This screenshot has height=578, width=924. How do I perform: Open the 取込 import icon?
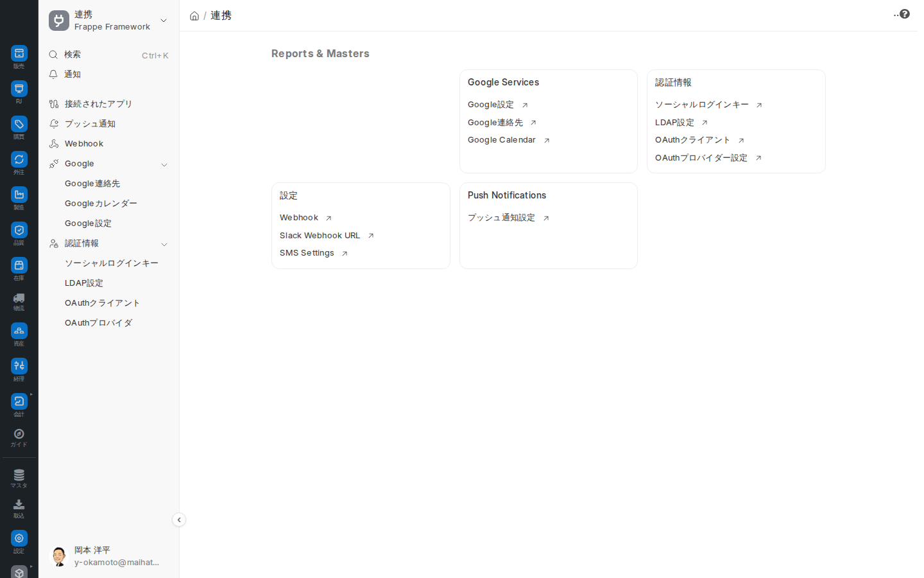tap(19, 505)
